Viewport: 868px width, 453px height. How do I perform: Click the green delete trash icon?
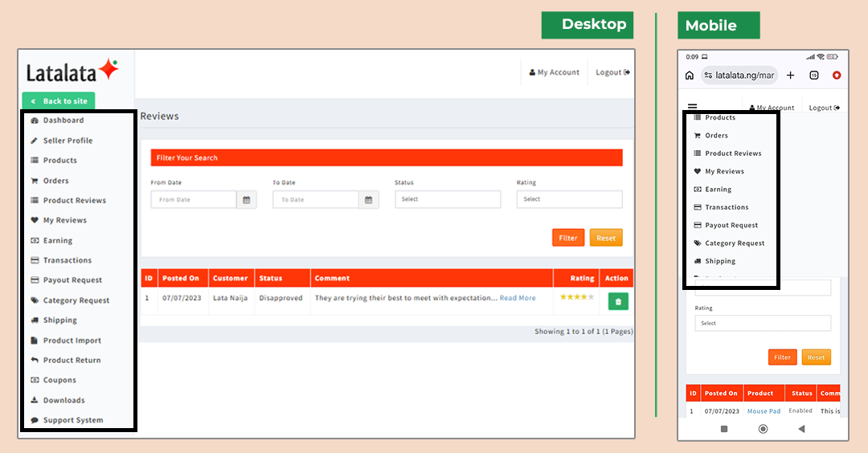click(618, 301)
